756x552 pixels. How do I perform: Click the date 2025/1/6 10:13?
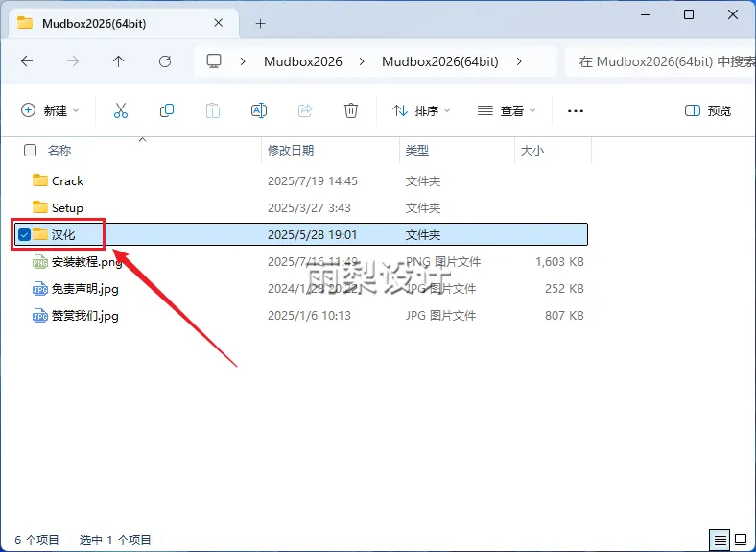coord(309,316)
